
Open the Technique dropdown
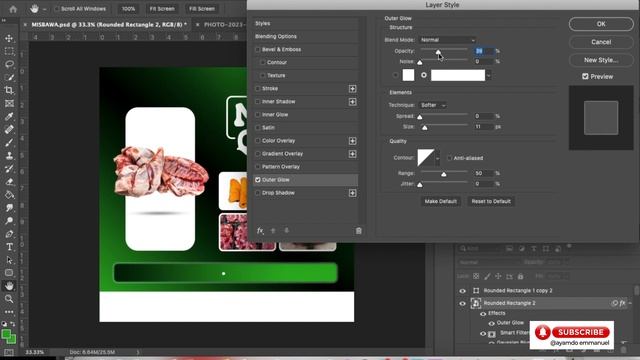pyautogui.click(x=433, y=105)
